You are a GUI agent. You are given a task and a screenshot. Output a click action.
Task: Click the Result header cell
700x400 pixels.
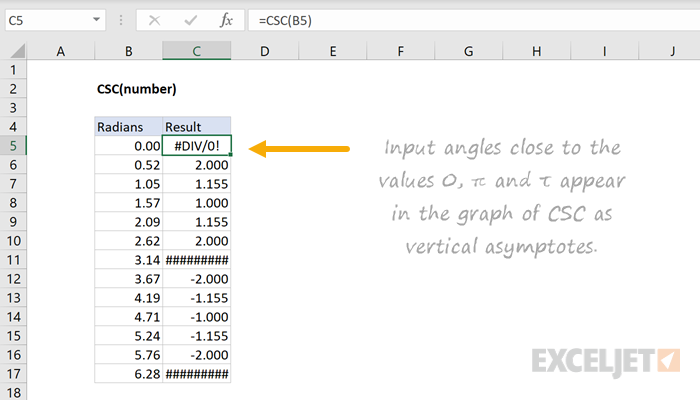pyautogui.click(x=196, y=127)
